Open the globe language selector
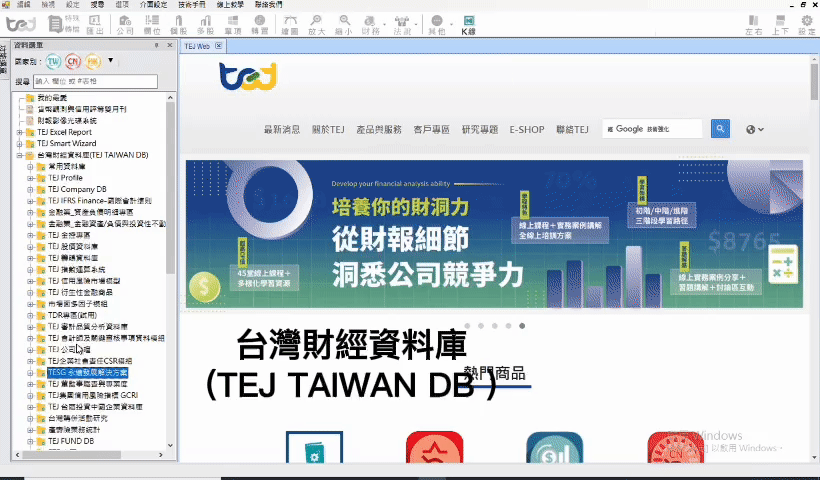The width and height of the screenshot is (820, 480). click(x=755, y=129)
